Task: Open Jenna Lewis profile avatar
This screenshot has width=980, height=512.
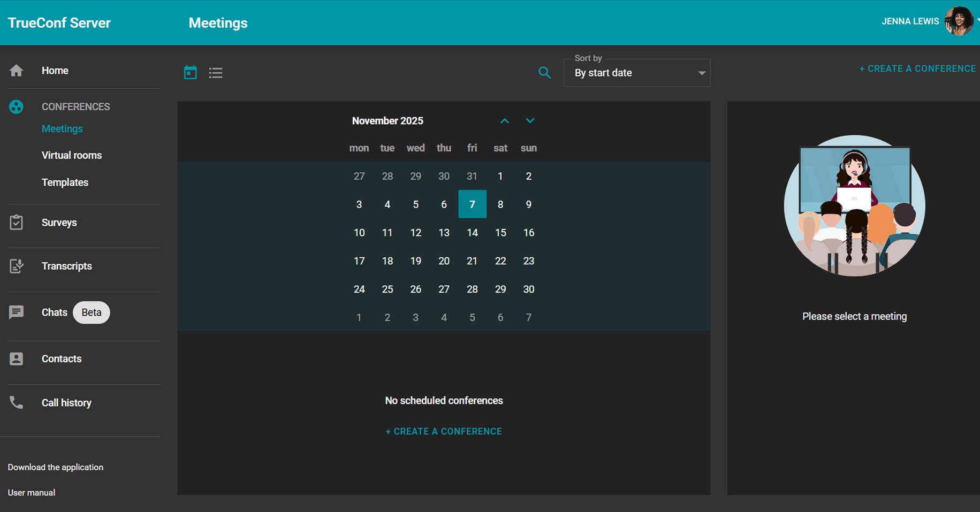Action: coord(958,21)
